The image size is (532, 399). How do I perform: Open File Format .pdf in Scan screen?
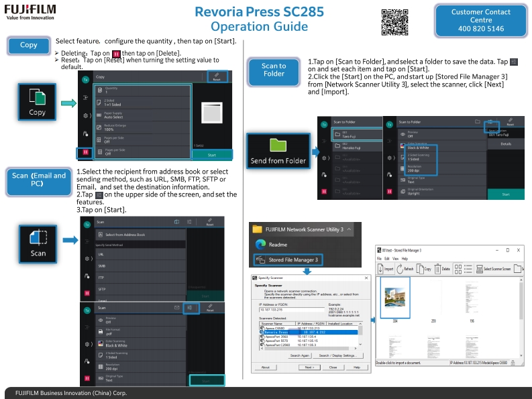click(x=140, y=332)
